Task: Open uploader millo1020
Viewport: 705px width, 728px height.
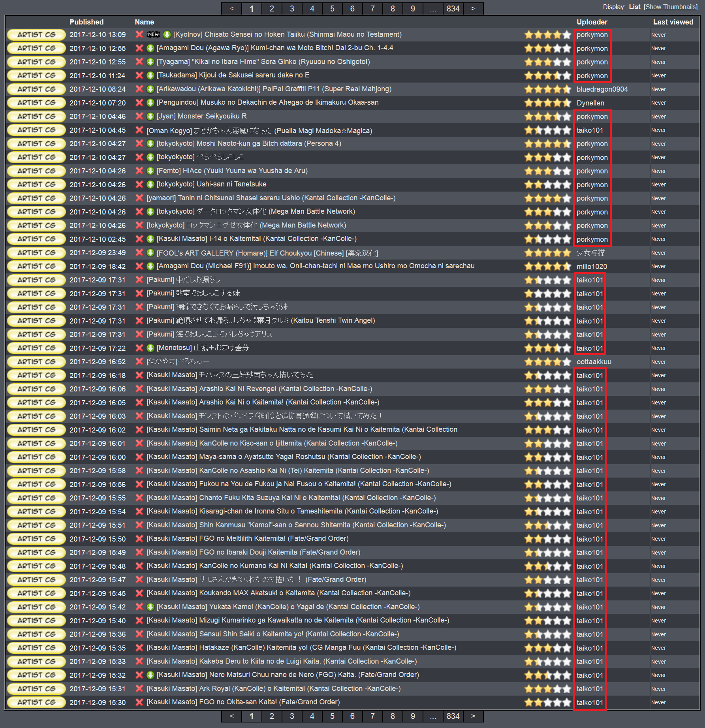Action: 592,267
